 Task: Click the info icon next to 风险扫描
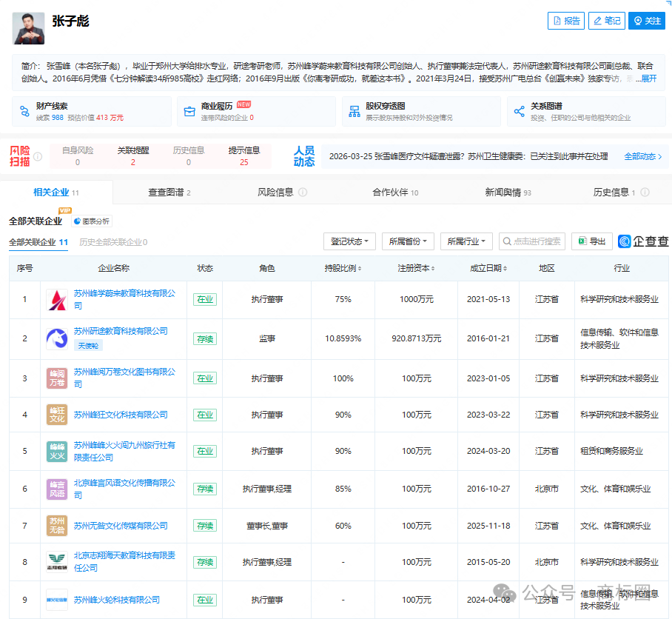38,156
